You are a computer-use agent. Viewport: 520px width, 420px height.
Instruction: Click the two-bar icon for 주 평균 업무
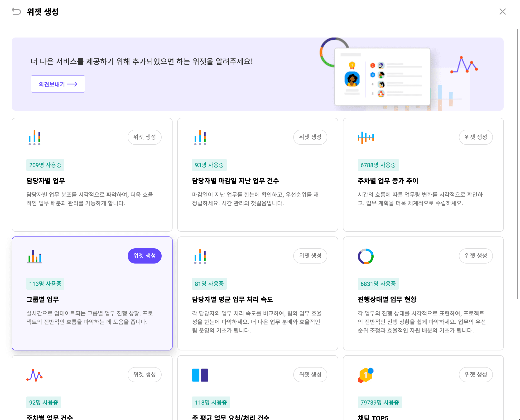[200, 375]
